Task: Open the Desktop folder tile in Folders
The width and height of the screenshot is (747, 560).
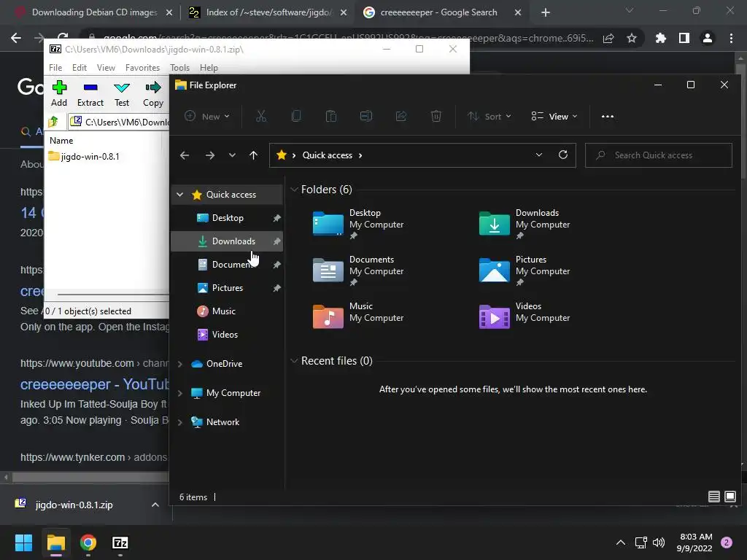Action: pos(358,224)
